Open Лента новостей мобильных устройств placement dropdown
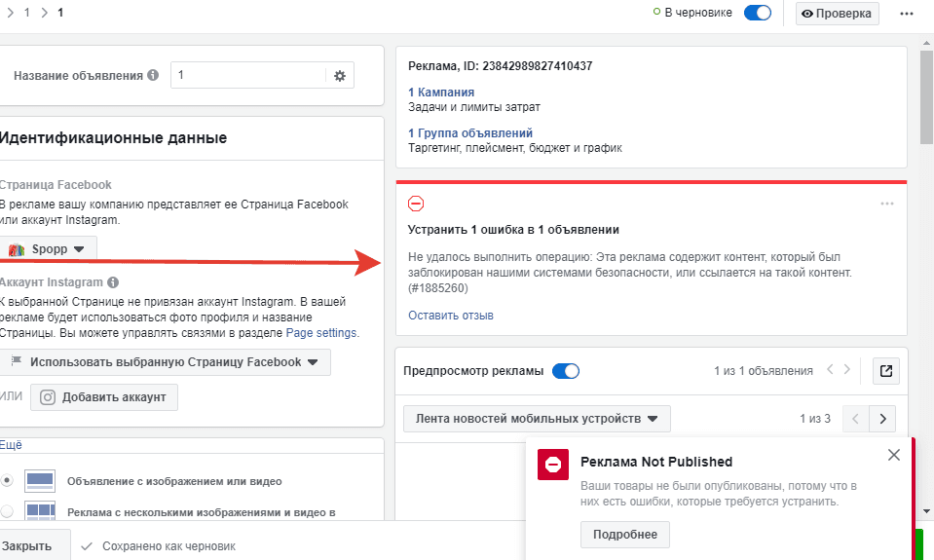This screenshot has height=560, width=934. point(537,419)
